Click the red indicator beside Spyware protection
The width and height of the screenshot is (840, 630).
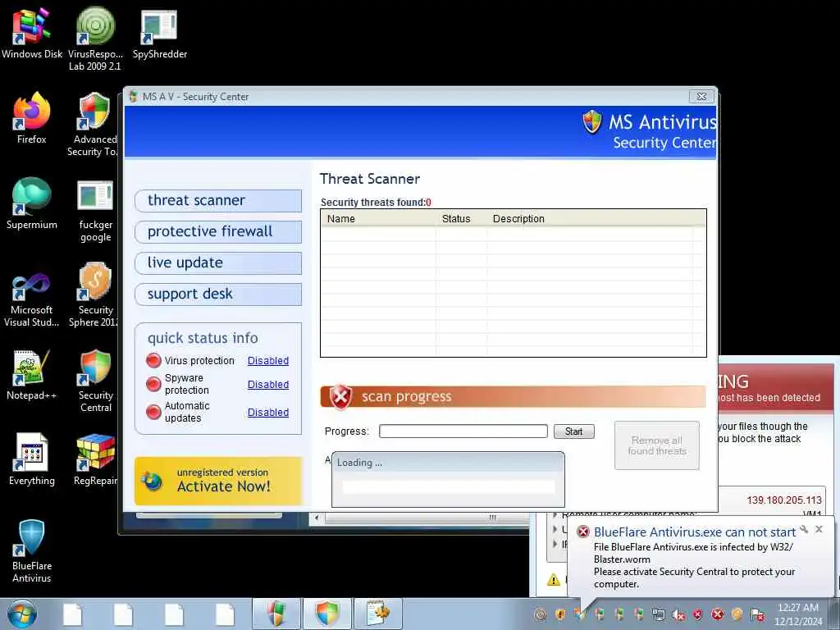tap(153, 384)
